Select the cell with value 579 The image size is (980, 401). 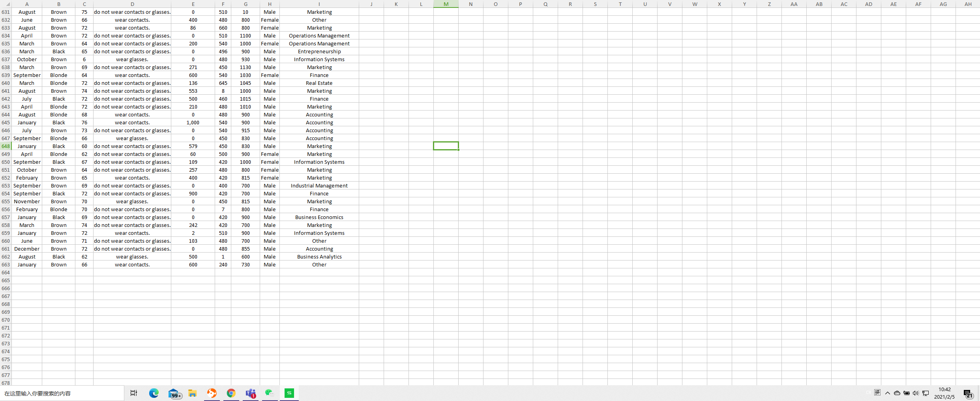pos(193,146)
